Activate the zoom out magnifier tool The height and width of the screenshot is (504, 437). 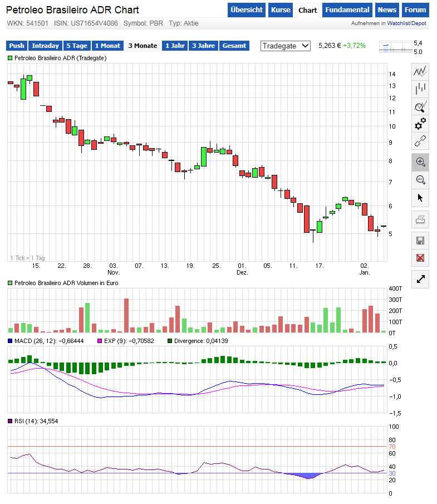(x=420, y=180)
